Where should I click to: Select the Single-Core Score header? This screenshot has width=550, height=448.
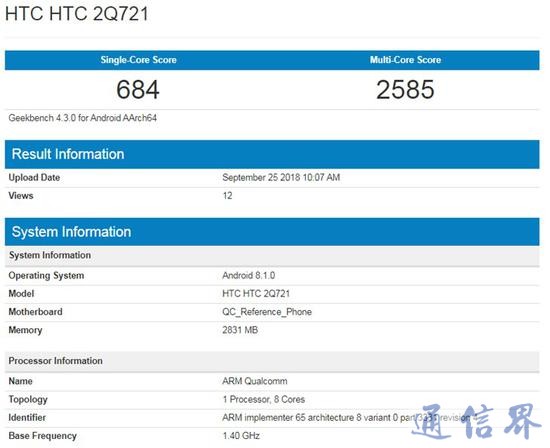[x=139, y=60]
